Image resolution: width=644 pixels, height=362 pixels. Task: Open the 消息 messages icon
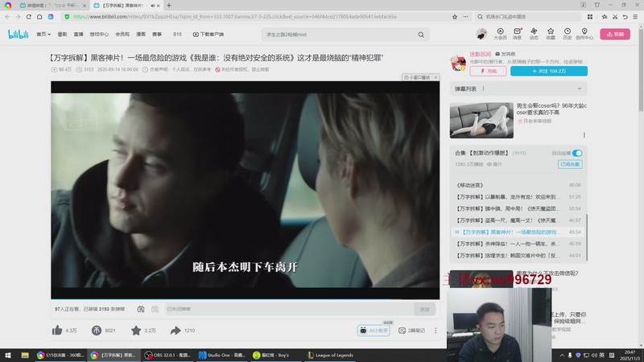(517, 34)
